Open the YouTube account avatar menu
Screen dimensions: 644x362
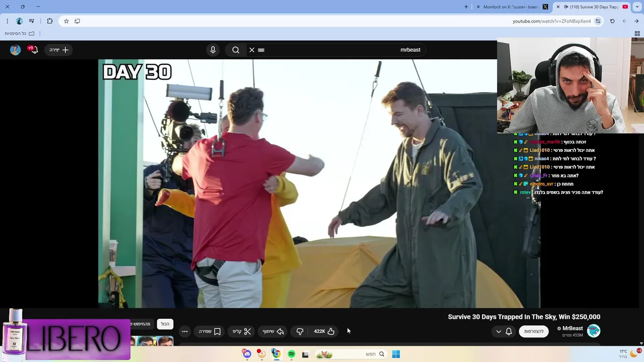click(x=15, y=50)
